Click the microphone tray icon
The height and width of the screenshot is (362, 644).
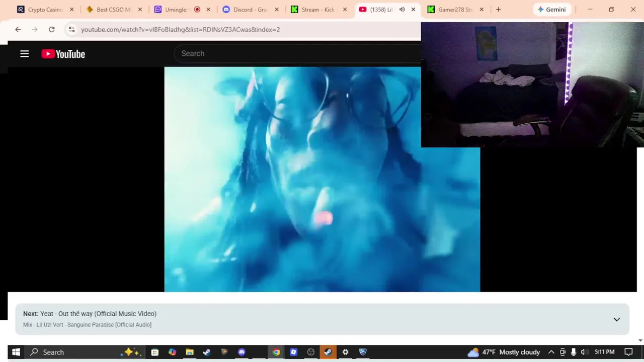pos(574,352)
